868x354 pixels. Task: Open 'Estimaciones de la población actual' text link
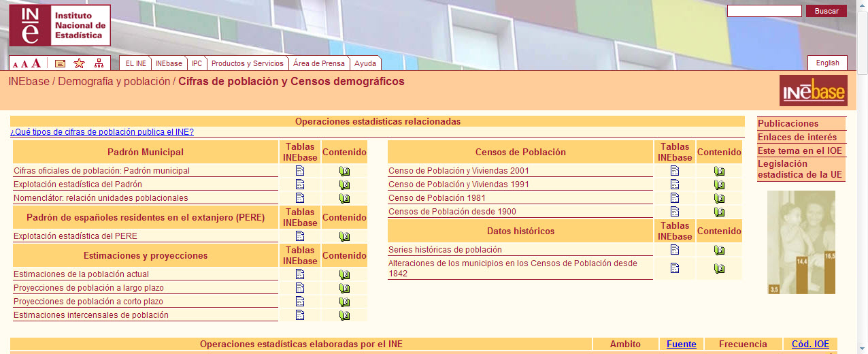(81, 274)
